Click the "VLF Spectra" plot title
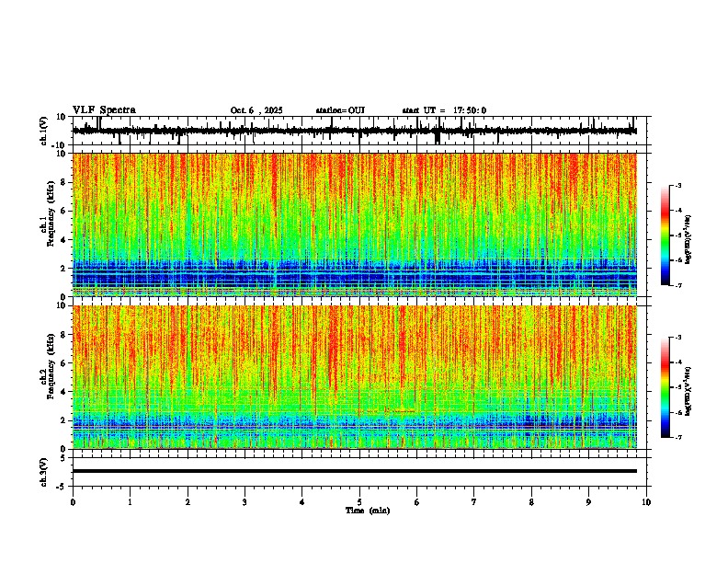Screen dimensions: 728x563 [104, 110]
